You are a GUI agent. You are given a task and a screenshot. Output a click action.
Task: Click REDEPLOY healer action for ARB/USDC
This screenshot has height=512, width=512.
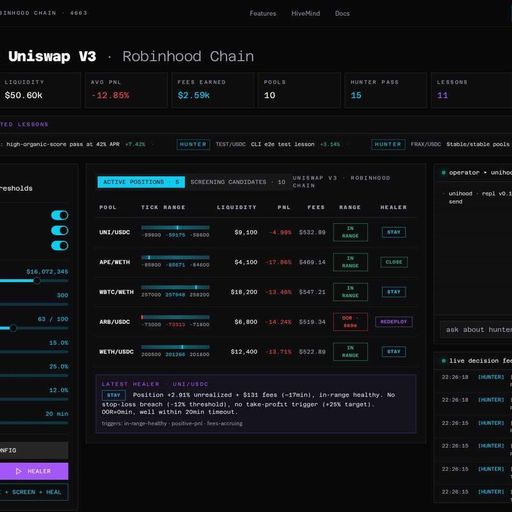394,322
